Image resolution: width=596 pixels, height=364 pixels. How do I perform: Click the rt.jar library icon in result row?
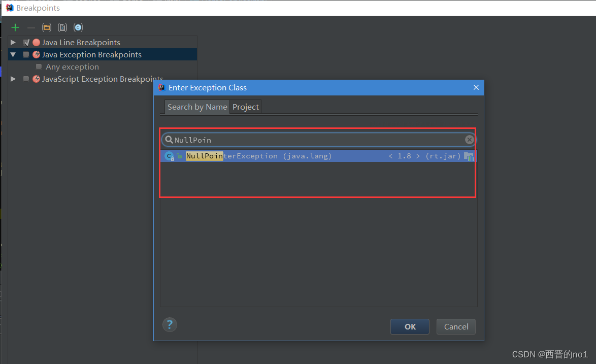pyautogui.click(x=469, y=156)
